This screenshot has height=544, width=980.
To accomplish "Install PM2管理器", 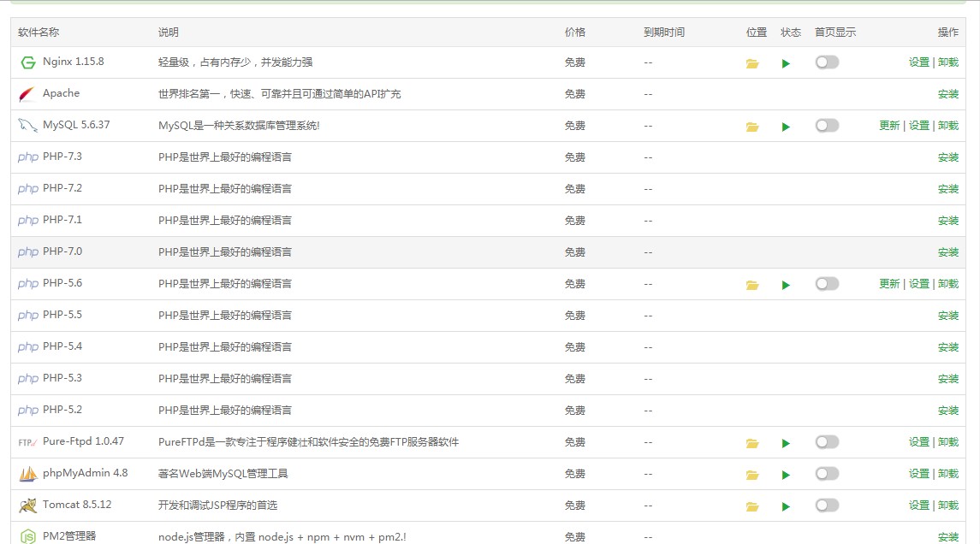I will [948, 536].
